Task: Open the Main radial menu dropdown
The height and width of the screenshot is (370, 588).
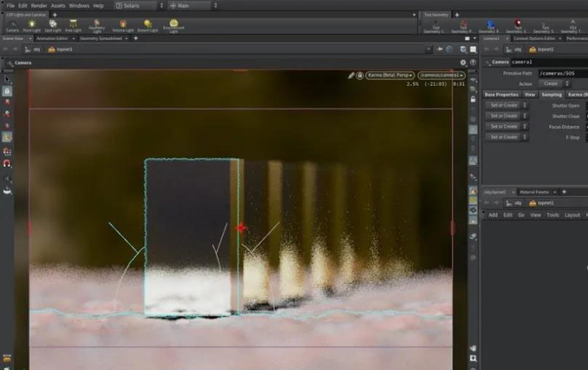Action: click(x=193, y=6)
